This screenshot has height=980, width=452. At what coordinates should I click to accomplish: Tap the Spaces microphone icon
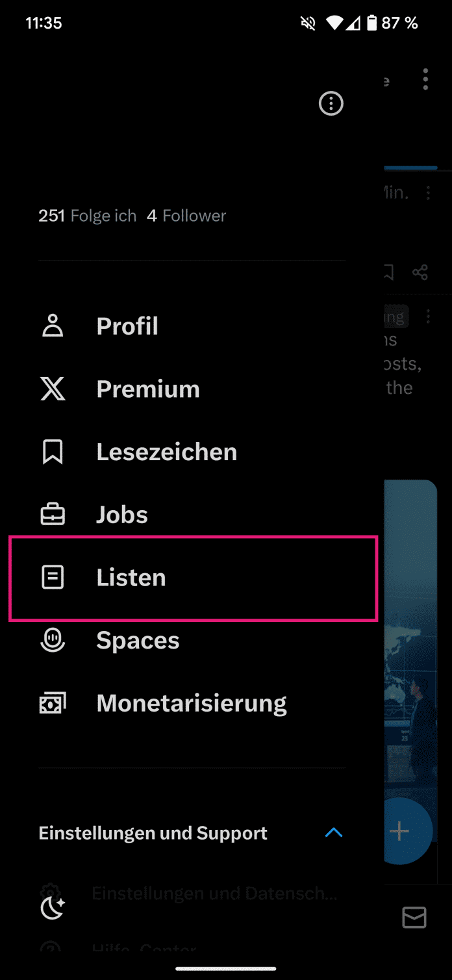53,640
